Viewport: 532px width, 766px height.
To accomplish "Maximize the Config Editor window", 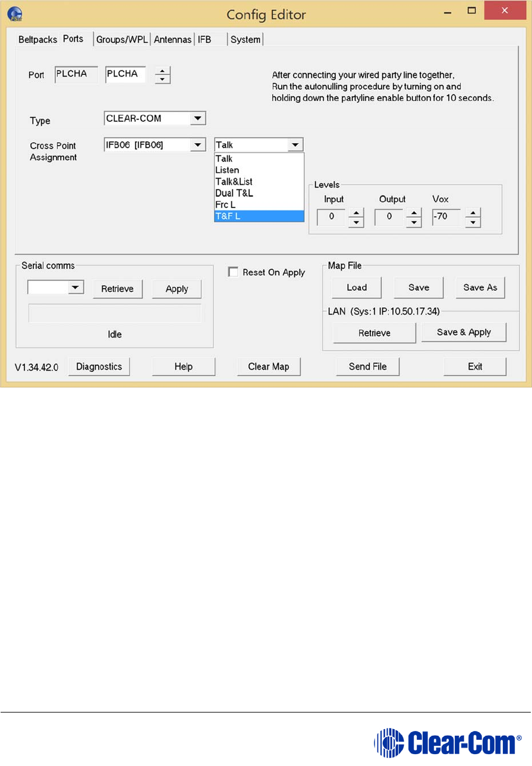I will click(472, 11).
